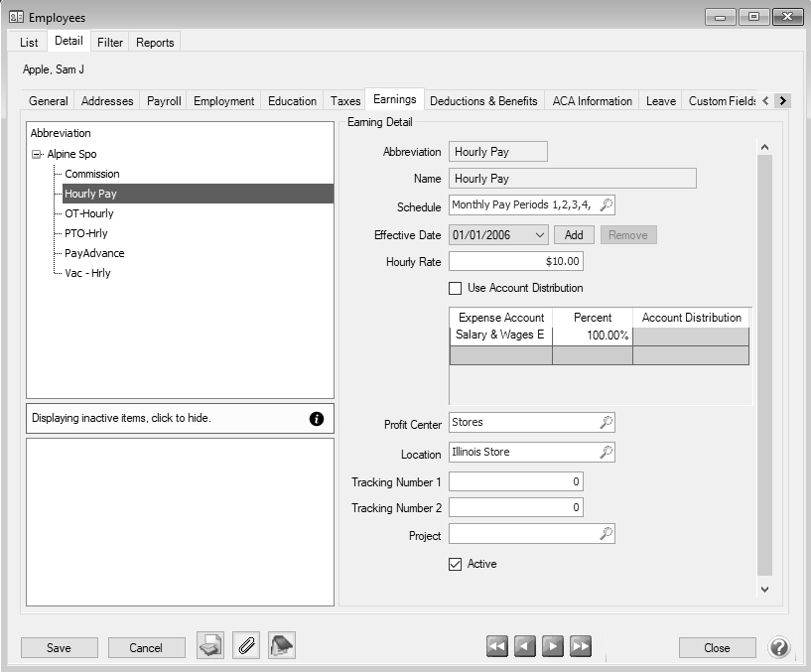Click the Add button next to Effective Date
Viewport: 811px width, 672px height.
pyautogui.click(x=574, y=235)
